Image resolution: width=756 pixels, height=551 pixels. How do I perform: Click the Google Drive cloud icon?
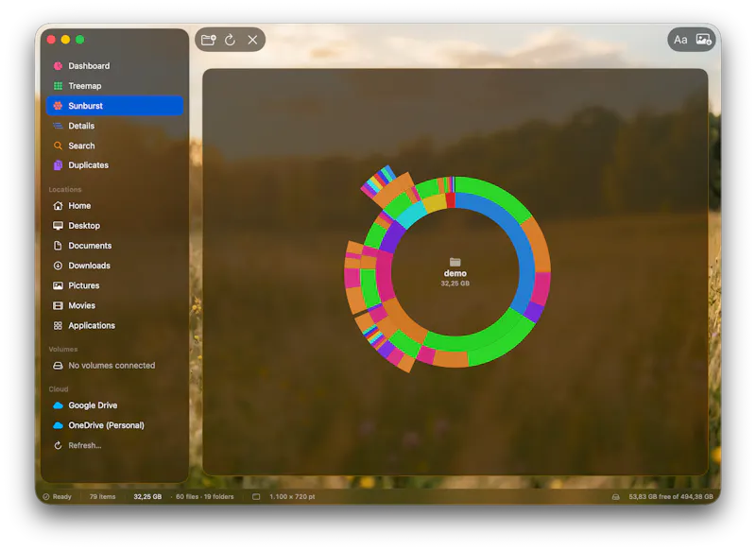click(x=58, y=405)
